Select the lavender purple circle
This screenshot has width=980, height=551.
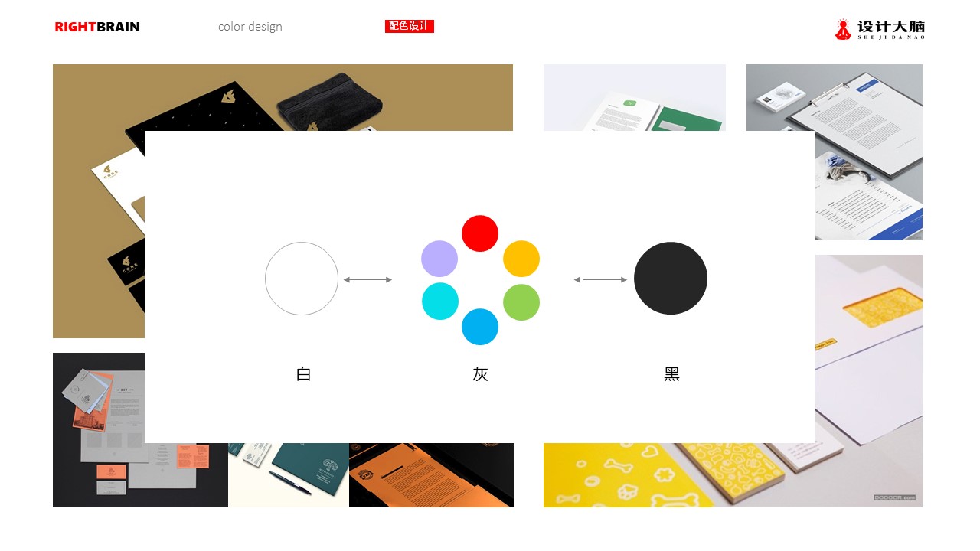439,259
